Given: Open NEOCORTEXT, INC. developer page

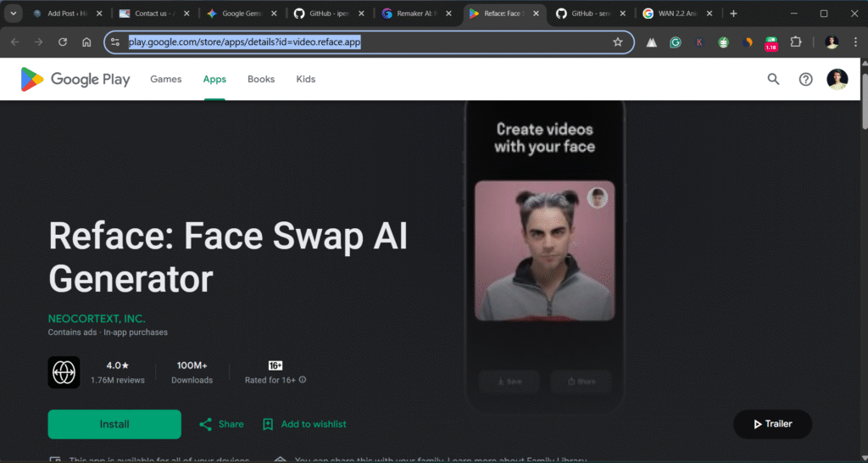Looking at the screenshot, I should click(x=97, y=319).
